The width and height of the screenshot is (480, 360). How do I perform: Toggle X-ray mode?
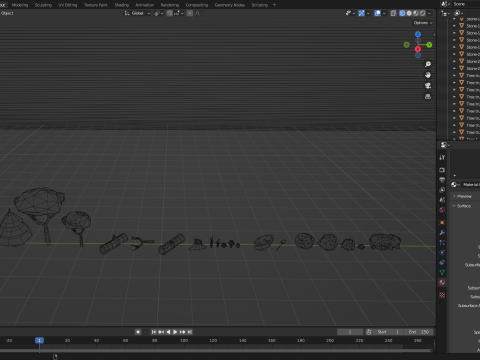[x=393, y=13]
